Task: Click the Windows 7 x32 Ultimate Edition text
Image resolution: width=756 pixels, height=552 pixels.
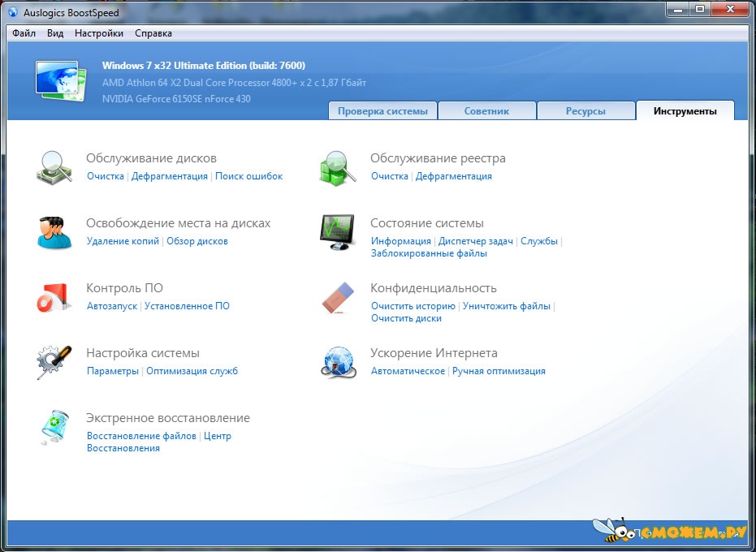Action: click(x=204, y=66)
